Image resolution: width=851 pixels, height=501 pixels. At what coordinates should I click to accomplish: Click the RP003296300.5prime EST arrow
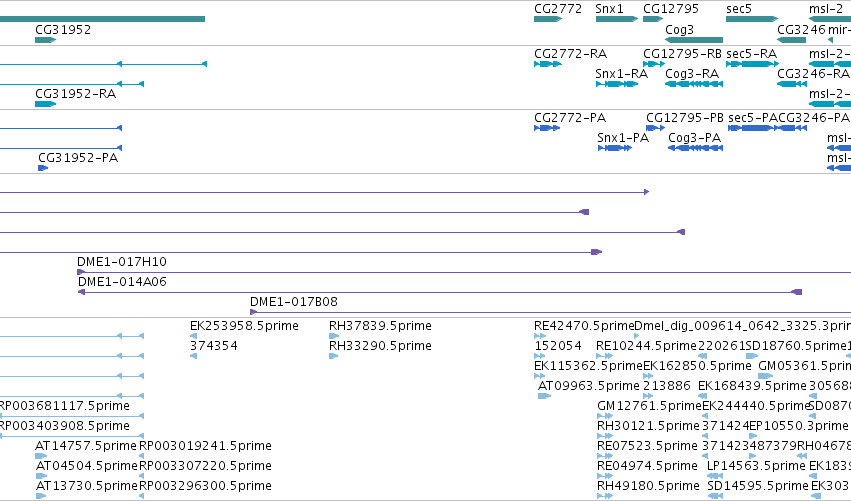142,496
